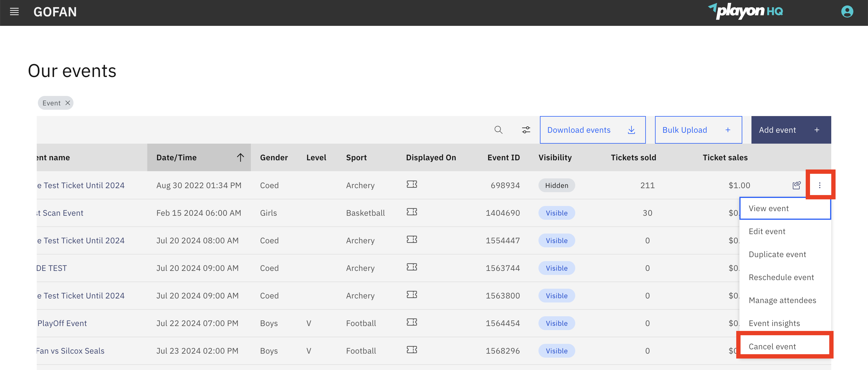The image size is (868, 370).
Task: Open three-dot menu for event 698934
Action: 819,185
